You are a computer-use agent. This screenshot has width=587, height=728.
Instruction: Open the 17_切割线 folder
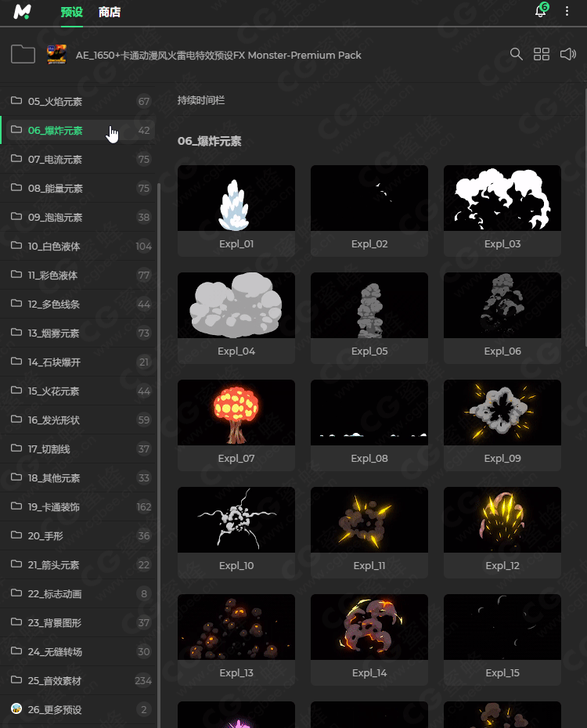(78, 449)
